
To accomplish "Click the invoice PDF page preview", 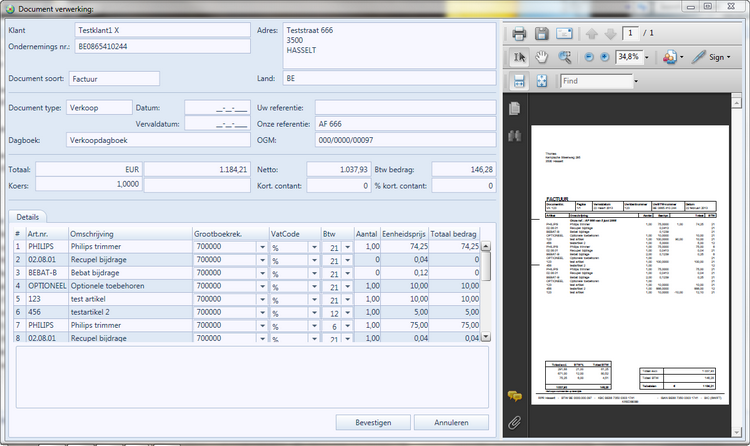I will (x=630, y=265).
